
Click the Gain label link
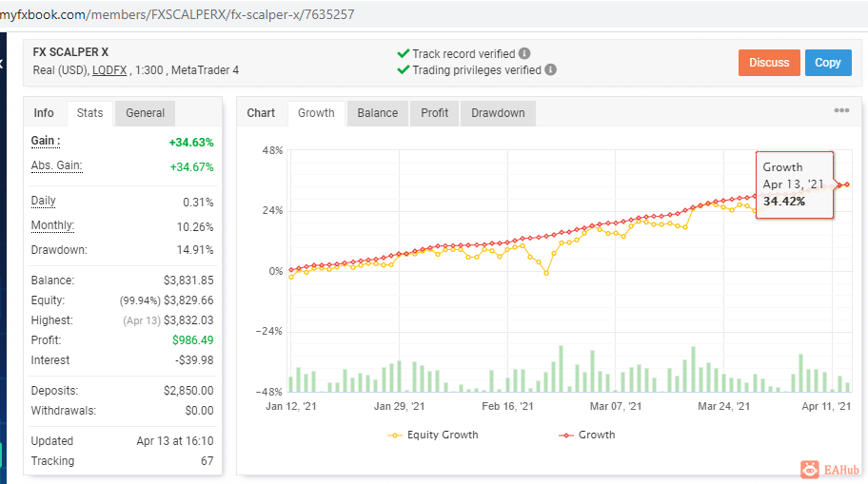tap(46, 141)
